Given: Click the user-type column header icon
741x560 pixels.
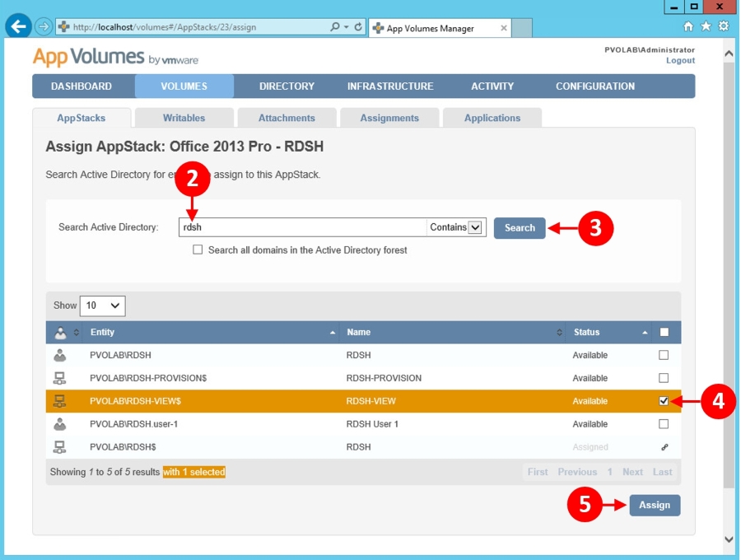Looking at the screenshot, I should pos(60,333).
